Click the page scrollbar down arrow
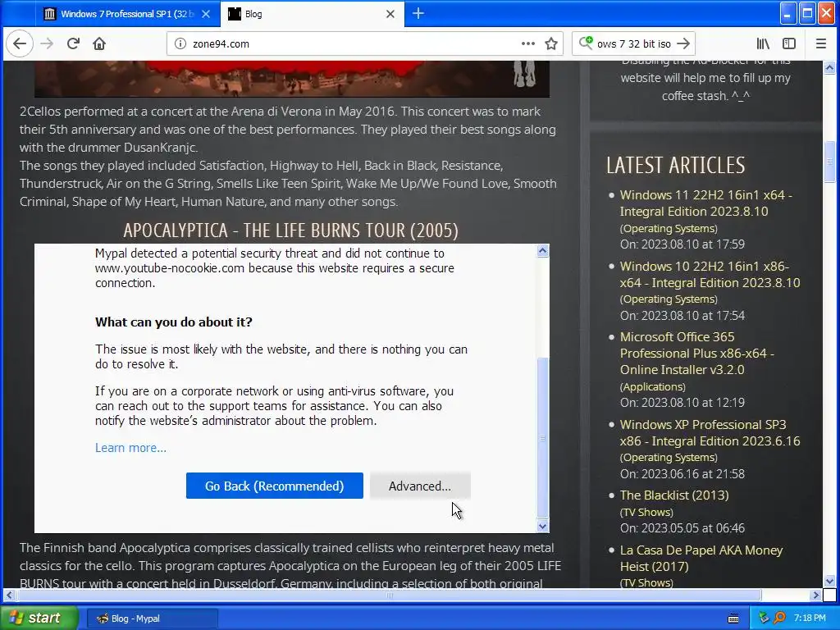840x630 pixels. click(x=829, y=581)
